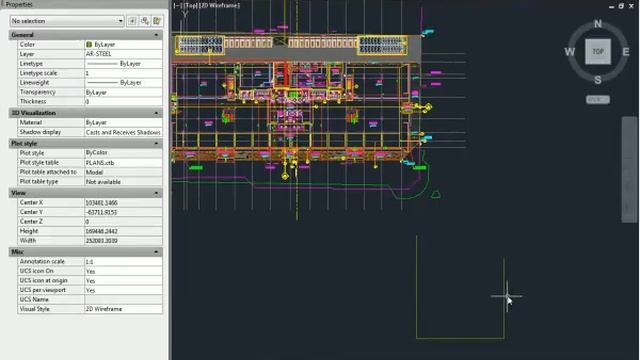The image size is (640, 360).
Task: Collapse the 3D Visualization section
Action: pos(156,113)
